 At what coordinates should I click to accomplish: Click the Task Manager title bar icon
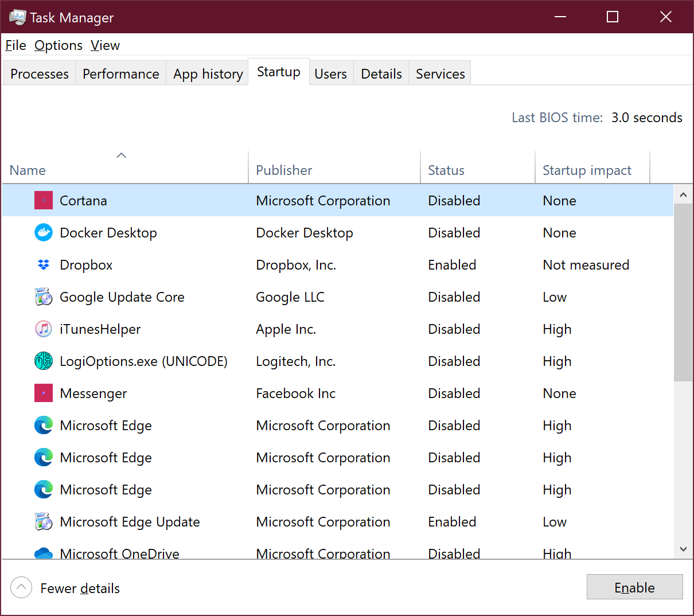(17, 17)
